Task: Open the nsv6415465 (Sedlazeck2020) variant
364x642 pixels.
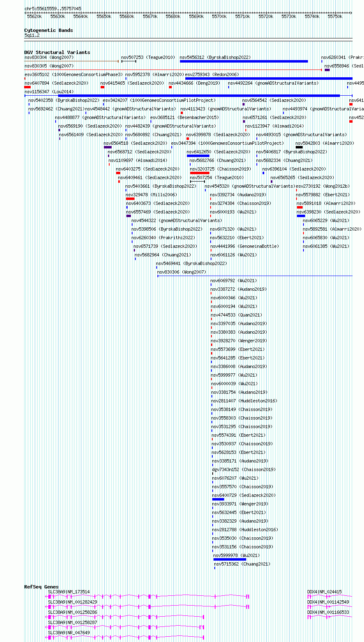Action: pyautogui.click(x=132, y=83)
